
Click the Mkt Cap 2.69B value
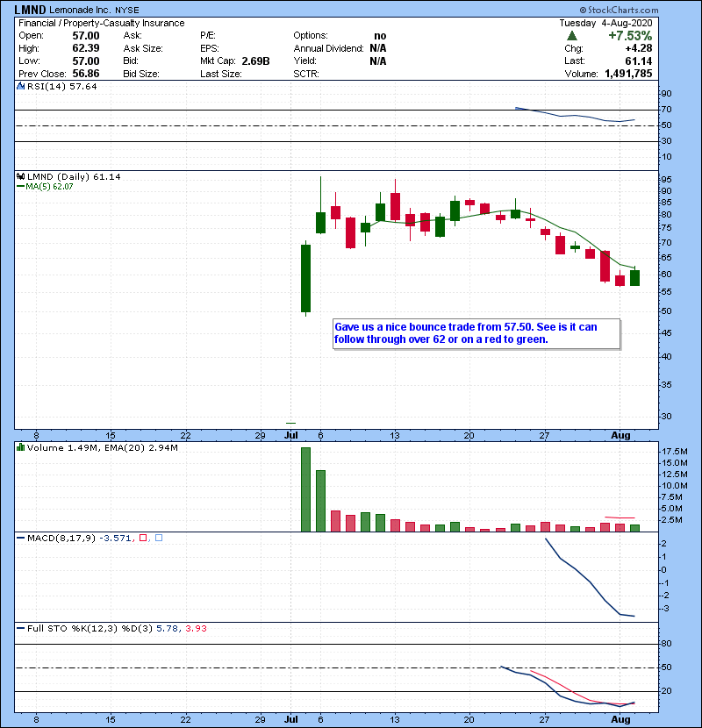[255, 61]
